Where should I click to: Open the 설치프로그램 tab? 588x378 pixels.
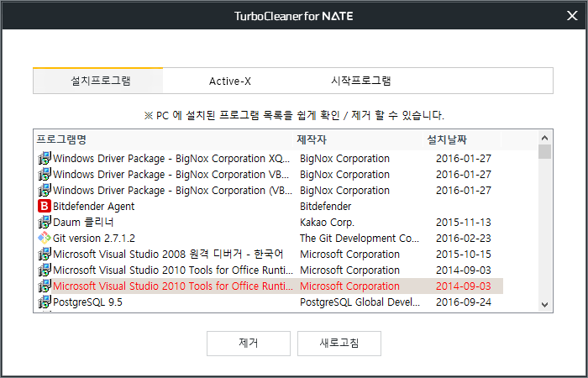tap(98, 81)
